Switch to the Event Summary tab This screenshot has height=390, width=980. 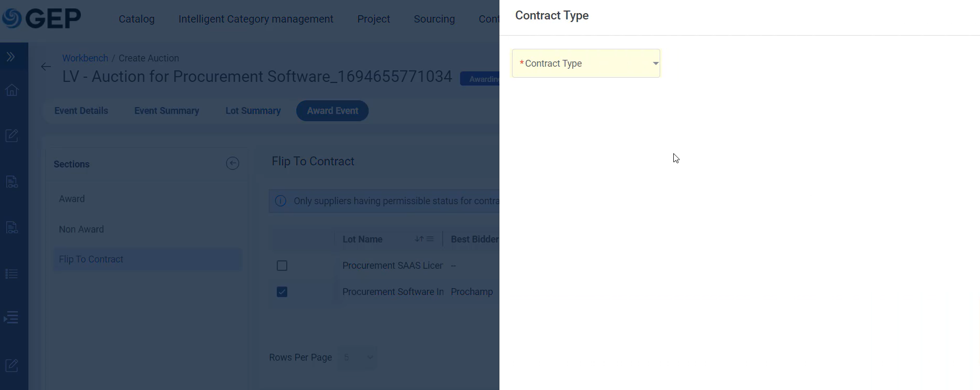166,111
